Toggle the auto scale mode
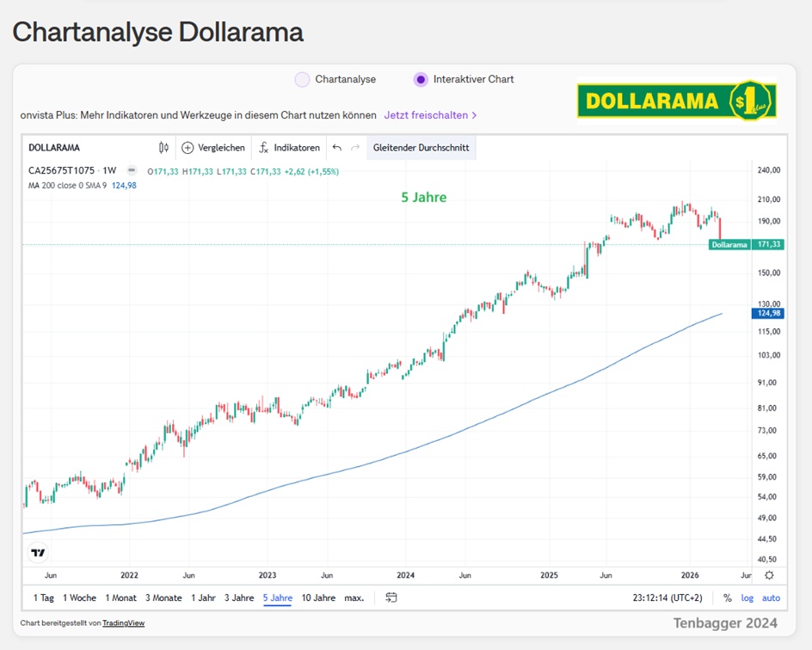 pyautogui.click(x=771, y=598)
